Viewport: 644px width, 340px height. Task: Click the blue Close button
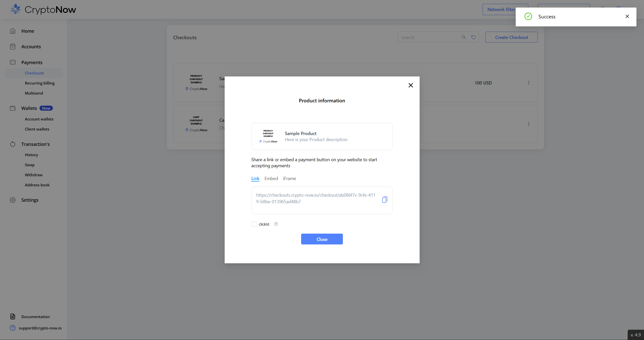point(322,239)
